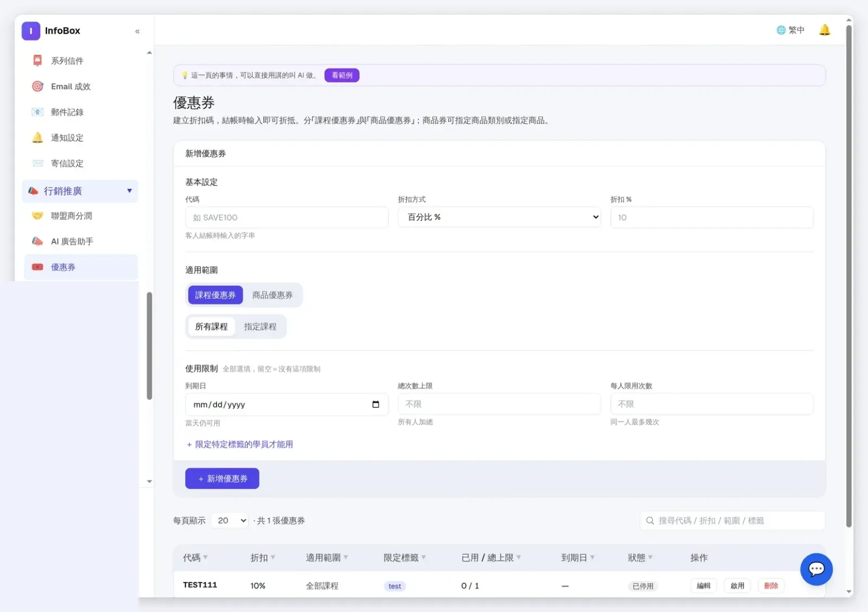The height and width of the screenshot is (612, 868).
Task: Sort by 折扣 column header
Action: click(263, 558)
